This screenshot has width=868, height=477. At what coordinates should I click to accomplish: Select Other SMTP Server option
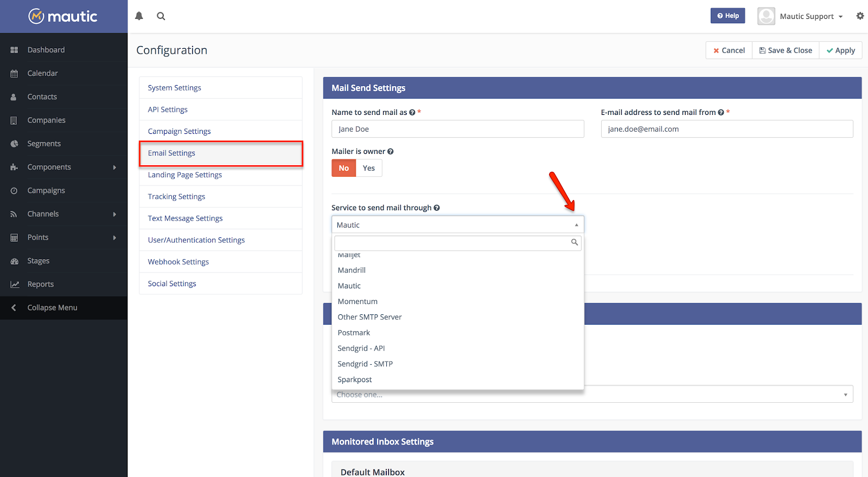pyautogui.click(x=457, y=317)
